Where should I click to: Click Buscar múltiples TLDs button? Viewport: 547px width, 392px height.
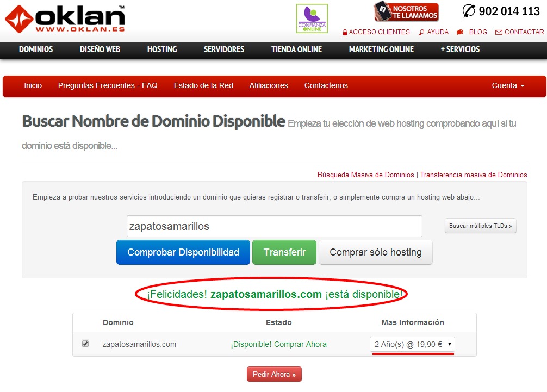[x=480, y=226]
